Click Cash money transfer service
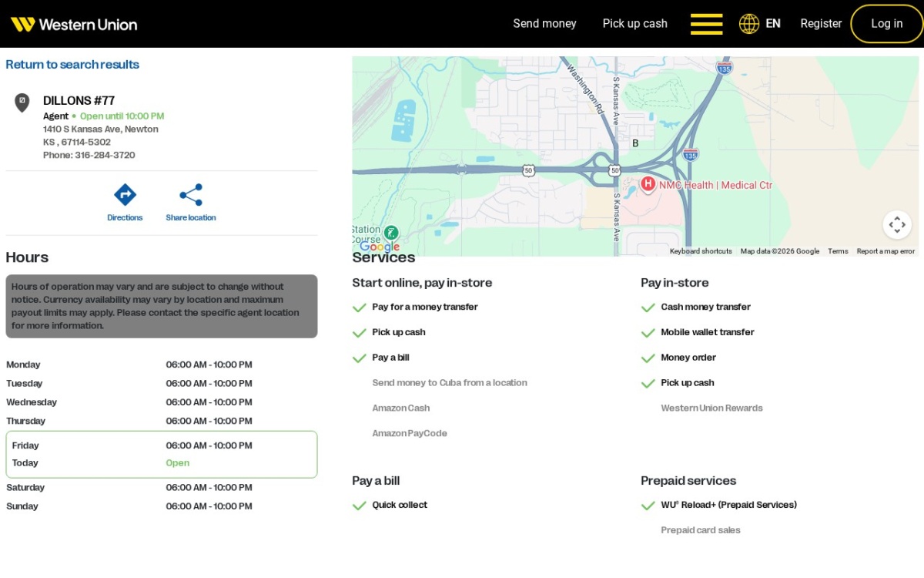Screen dimensions: 924x578 (x=705, y=307)
